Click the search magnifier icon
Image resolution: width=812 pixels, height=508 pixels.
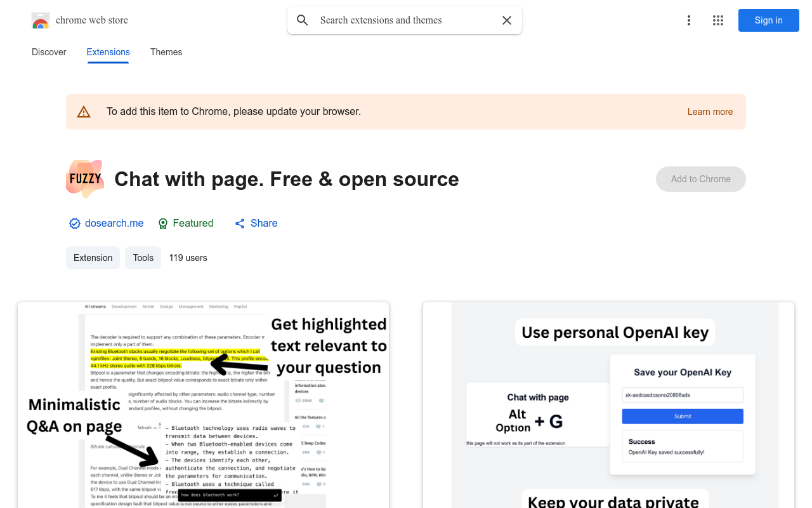click(303, 20)
